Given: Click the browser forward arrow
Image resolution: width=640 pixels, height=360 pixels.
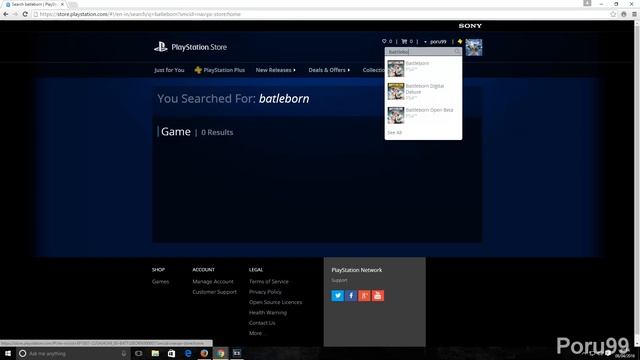Looking at the screenshot, I should coord(15,14).
